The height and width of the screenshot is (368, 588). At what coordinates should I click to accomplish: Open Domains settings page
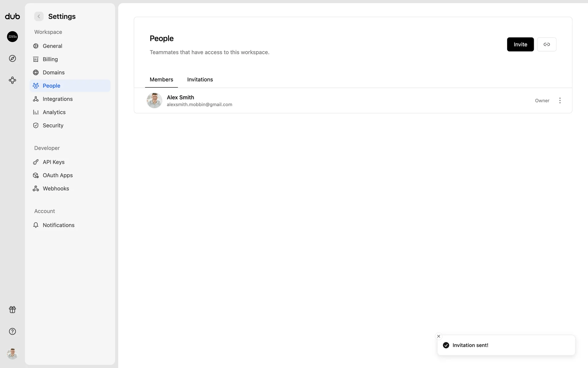coord(54,72)
